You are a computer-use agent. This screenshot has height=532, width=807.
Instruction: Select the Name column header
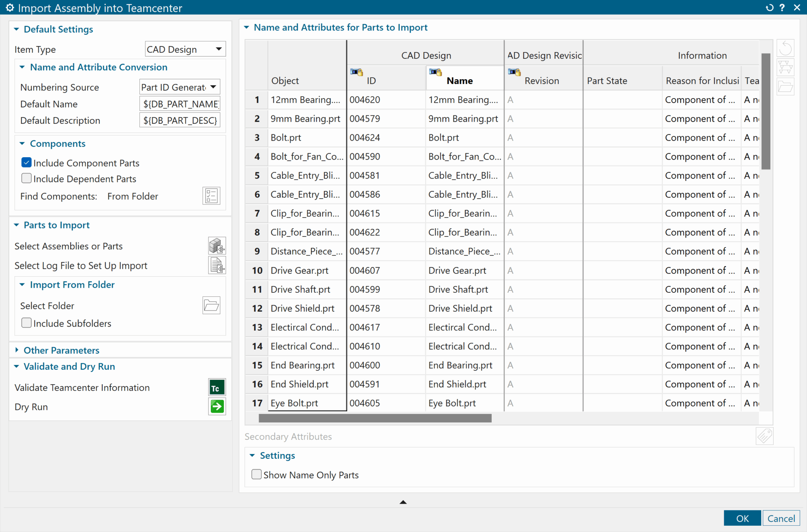[459, 80]
